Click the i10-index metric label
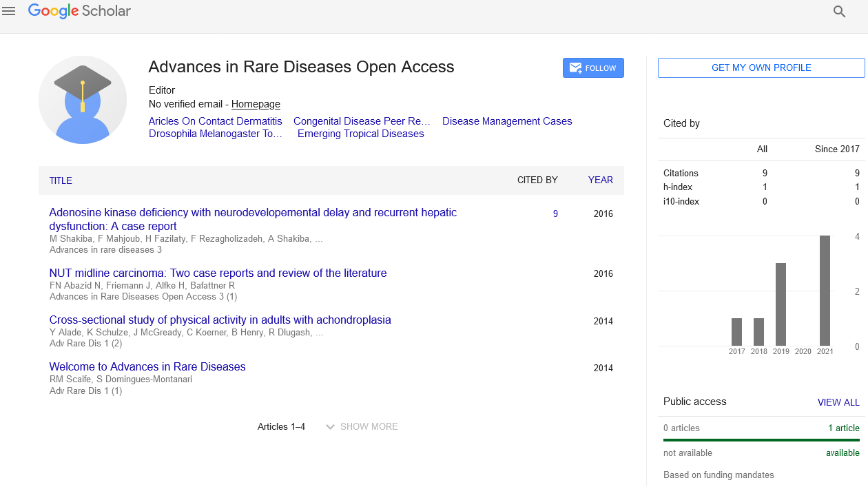The height and width of the screenshot is (489, 868). click(681, 202)
